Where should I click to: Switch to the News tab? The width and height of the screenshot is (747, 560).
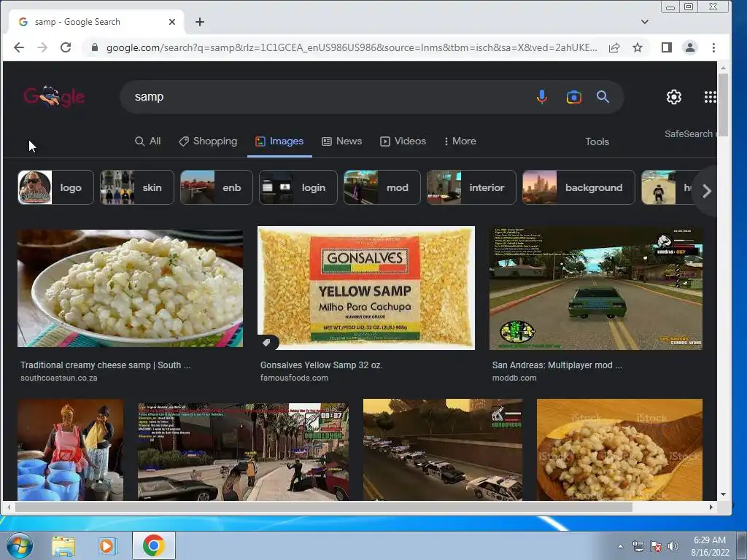[x=342, y=141]
